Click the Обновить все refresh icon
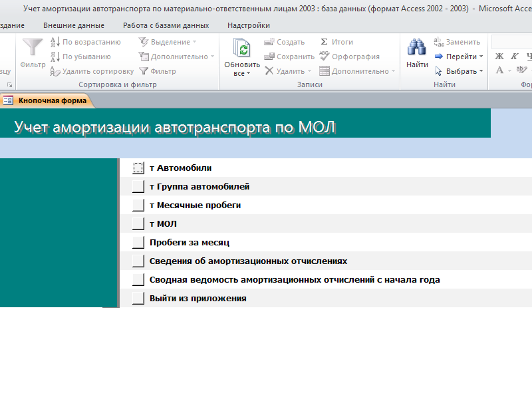 click(x=242, y=49)
